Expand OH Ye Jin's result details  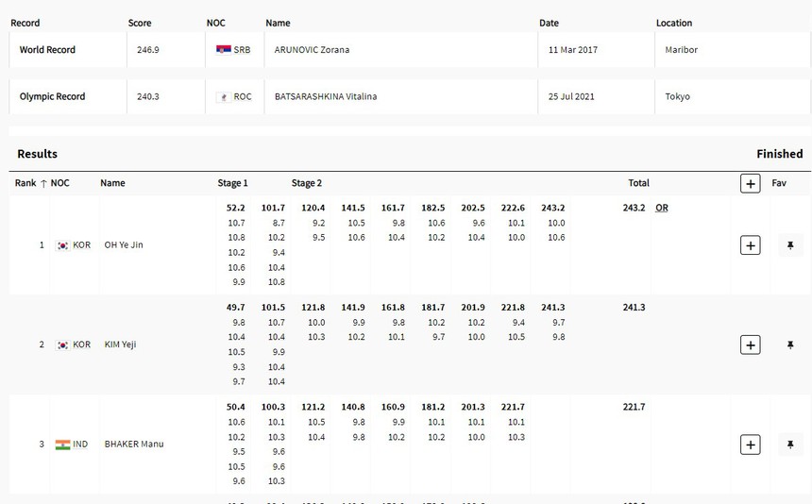(750, 245)
